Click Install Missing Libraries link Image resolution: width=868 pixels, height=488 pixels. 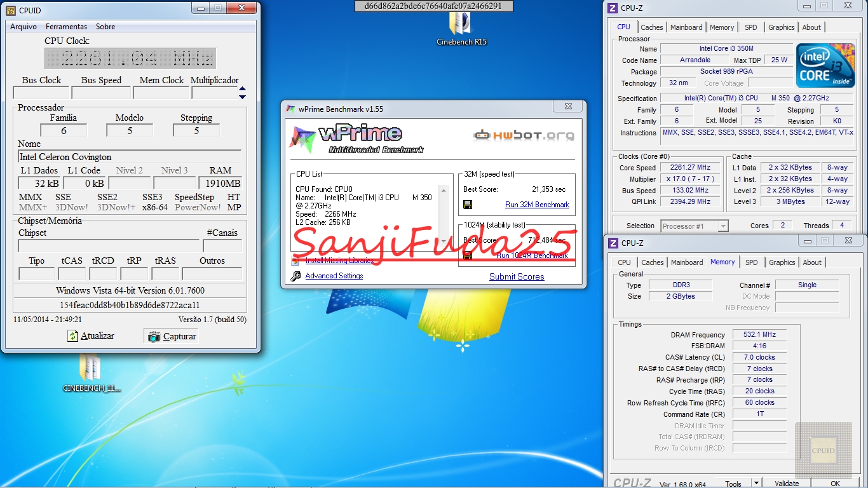click(x=339, y=261)
